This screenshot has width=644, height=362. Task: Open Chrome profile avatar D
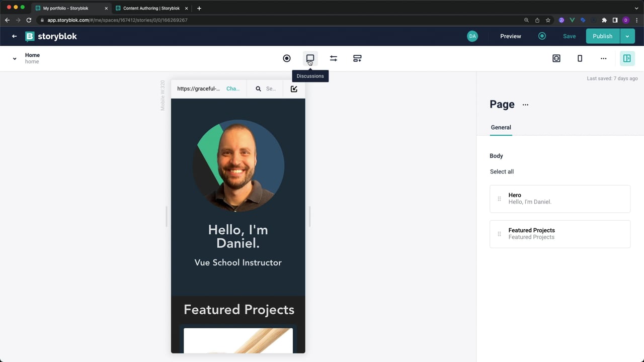[x=626, y=20]
